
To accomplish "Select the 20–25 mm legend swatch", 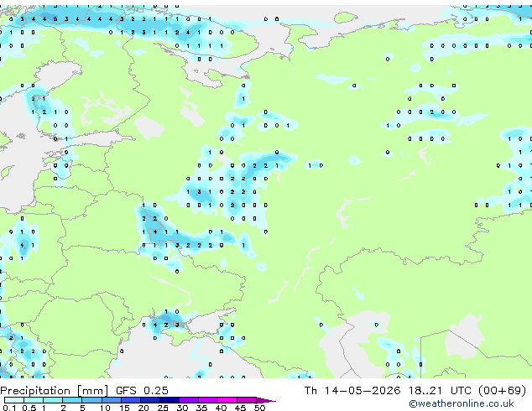I will click(x=149, y=400).
